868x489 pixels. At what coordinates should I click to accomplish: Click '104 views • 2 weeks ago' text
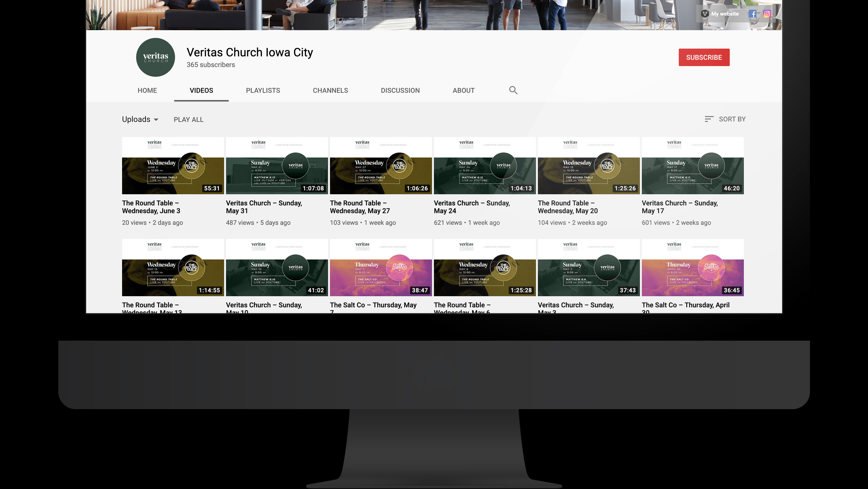tap(572, 222)
